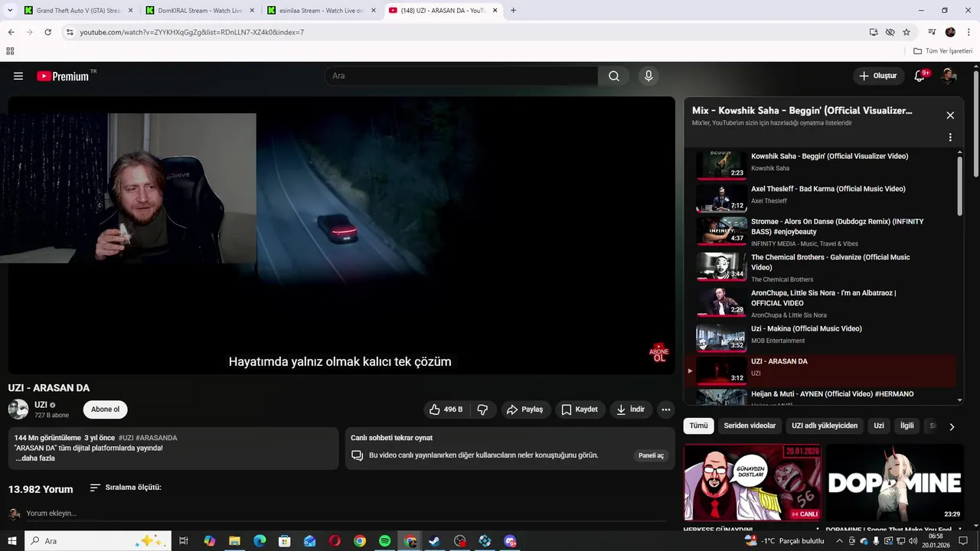This screenshot has height=551, width=980.
Task: Switch to esinilaa Stream tab
Action: tap(321, 11)
